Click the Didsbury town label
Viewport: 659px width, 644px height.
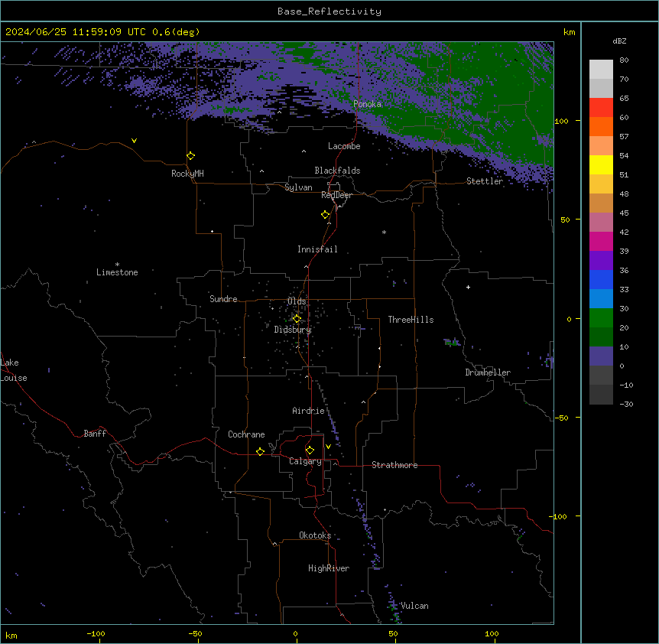[x=293, y=330]
